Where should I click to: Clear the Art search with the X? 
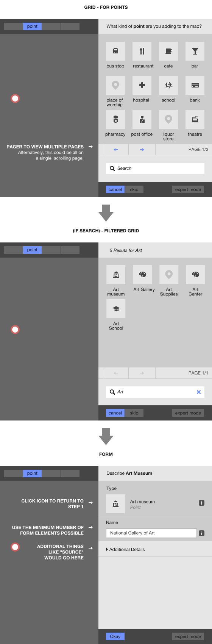[x=199, y=392]
